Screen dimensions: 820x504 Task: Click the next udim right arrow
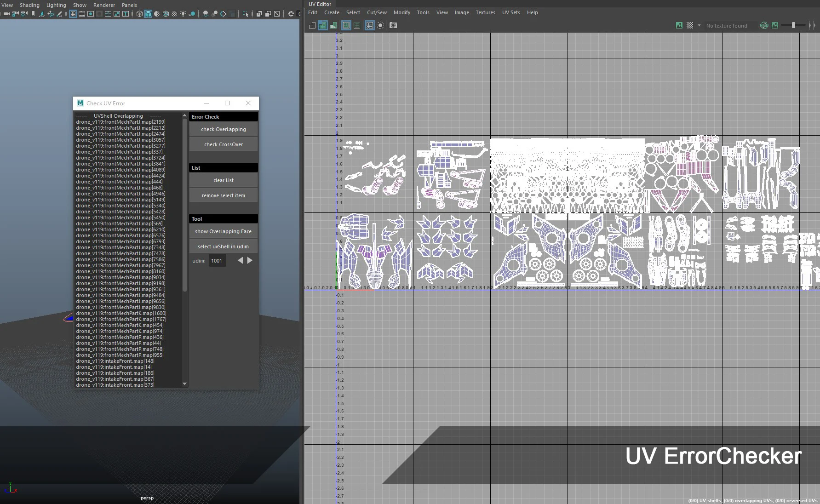[250, 260]
